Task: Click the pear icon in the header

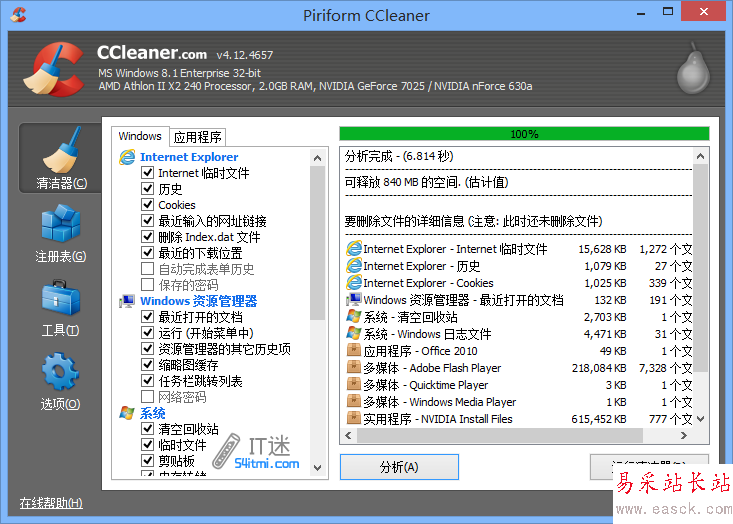Action: pyautogui.click(x=694, y=68)
